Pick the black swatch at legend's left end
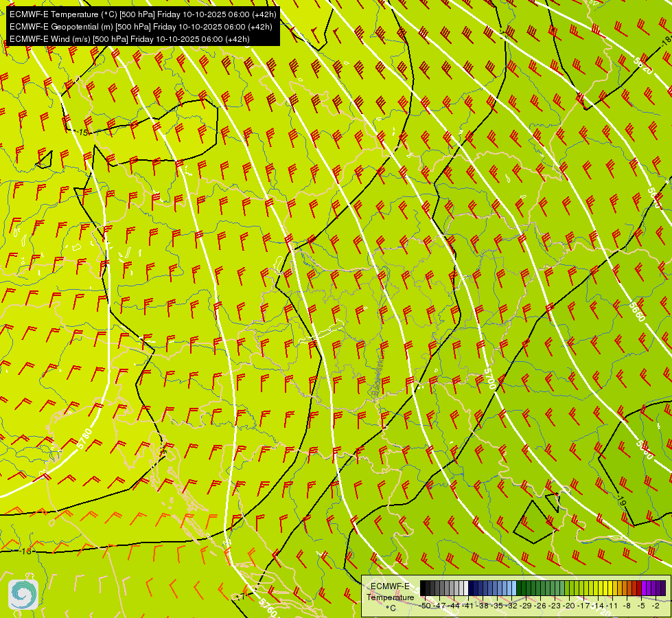672x618 pixels. [x=423, y=588]
